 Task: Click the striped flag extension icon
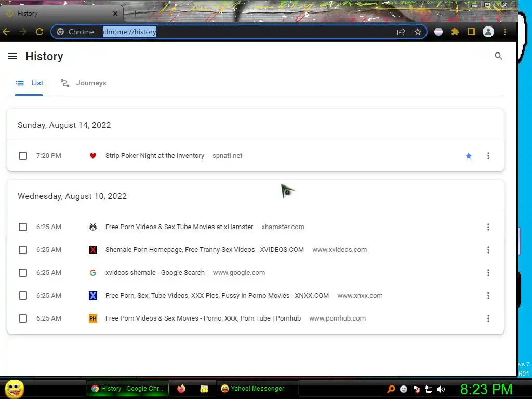click(x=438, y=32)
